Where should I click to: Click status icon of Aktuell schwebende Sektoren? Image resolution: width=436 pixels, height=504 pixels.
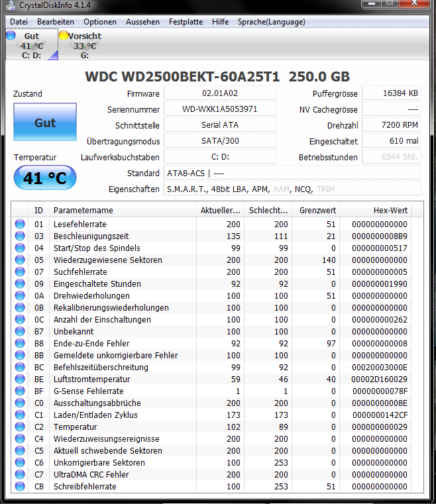pos(20,450)
